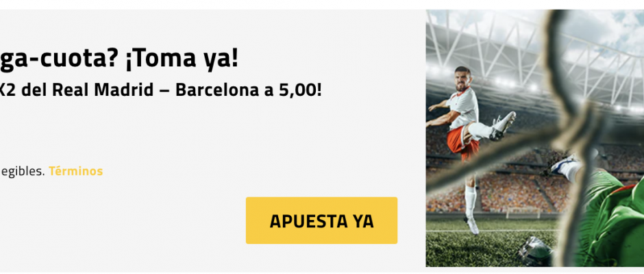Click the footballer's bearded face
This screenshot has height=274, width=644.
pos(463,79)
